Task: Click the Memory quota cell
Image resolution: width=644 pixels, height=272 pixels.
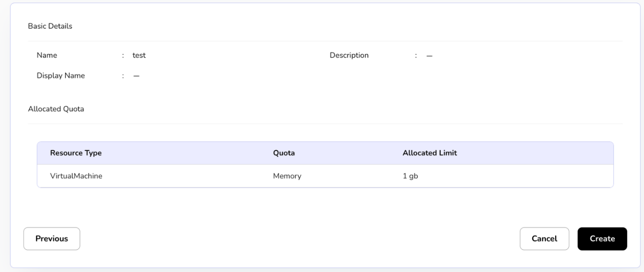Action: click(x=287, y=176)
